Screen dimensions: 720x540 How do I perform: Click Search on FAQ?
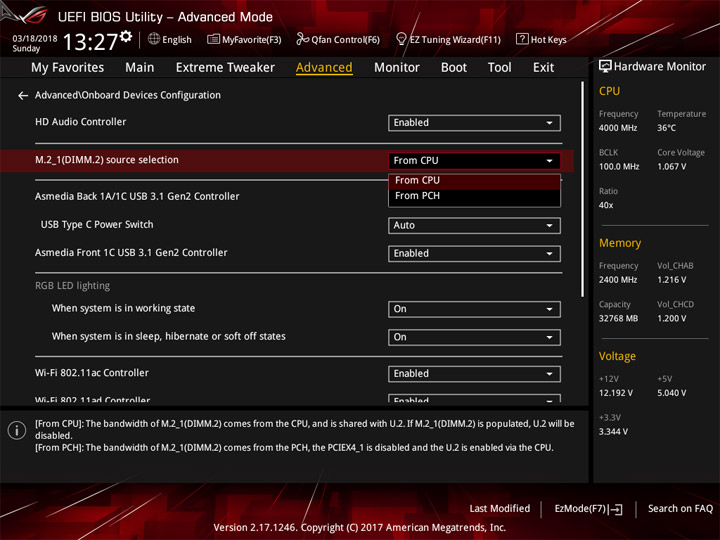click(x=680, y=509)
